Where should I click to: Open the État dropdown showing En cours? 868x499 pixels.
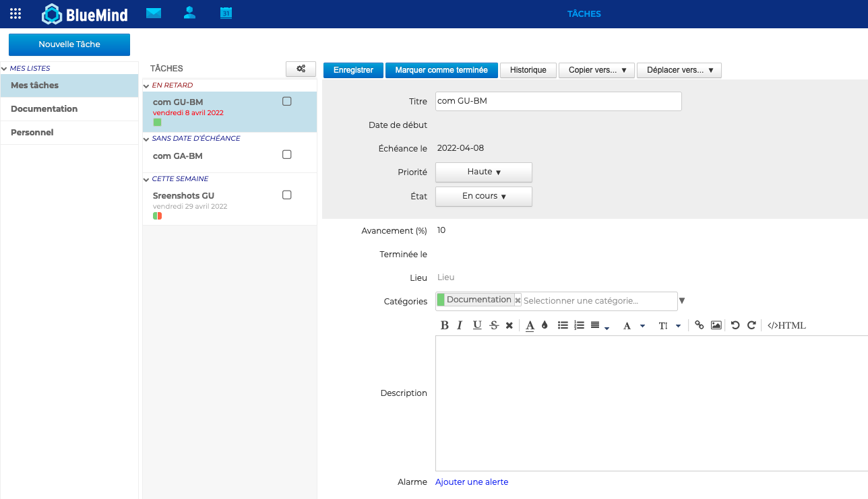click(x=484, y=197)
